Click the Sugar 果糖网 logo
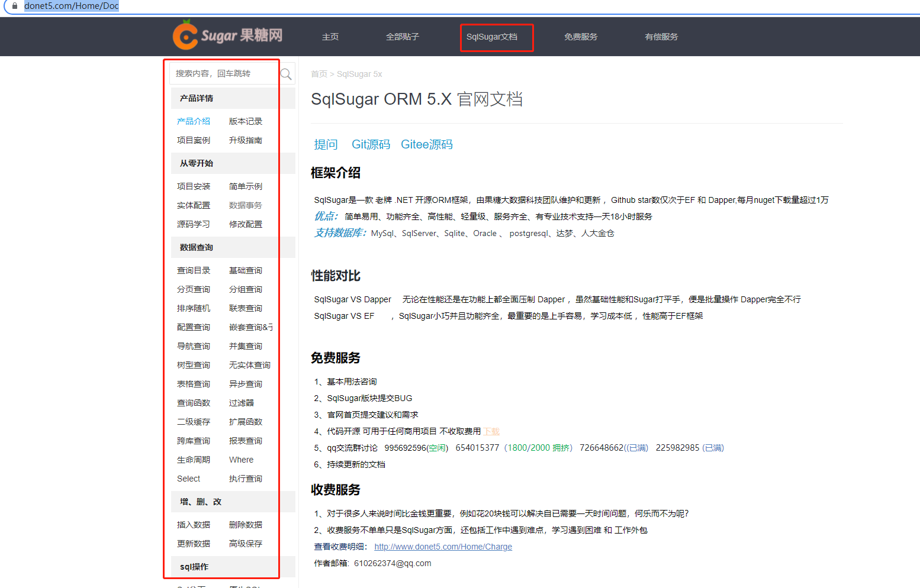The width and height of the screenshot is (920, 588). point(227,35)
